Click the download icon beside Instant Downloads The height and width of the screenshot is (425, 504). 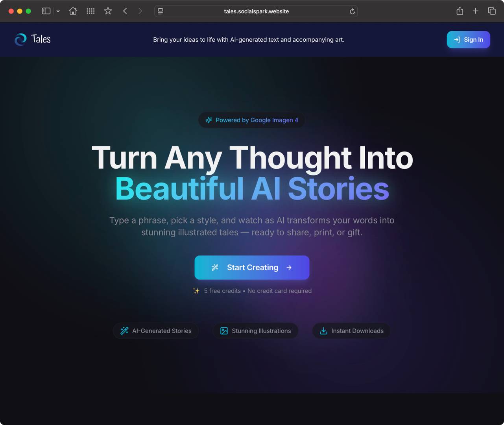pos(323,331)
